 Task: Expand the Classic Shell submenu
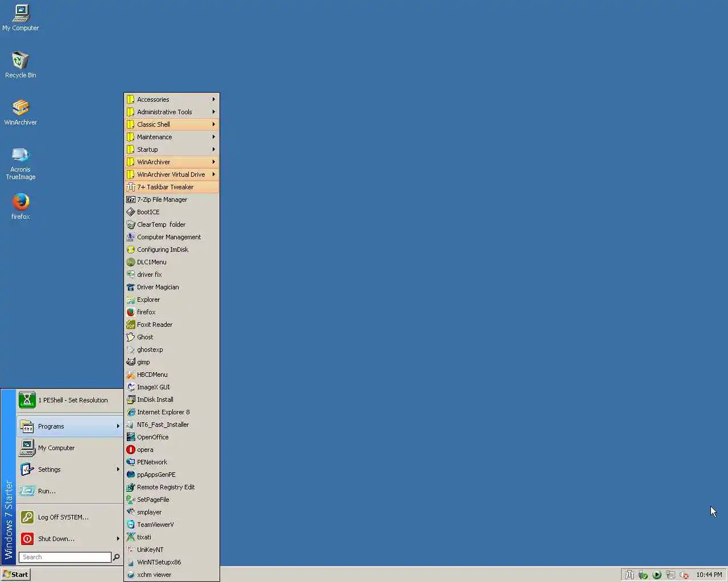coord(172,124)
